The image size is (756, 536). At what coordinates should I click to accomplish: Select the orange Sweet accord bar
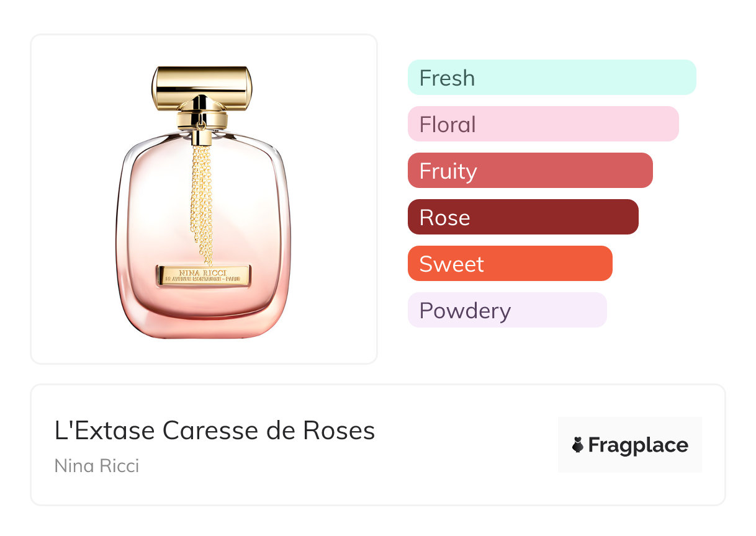510,264
